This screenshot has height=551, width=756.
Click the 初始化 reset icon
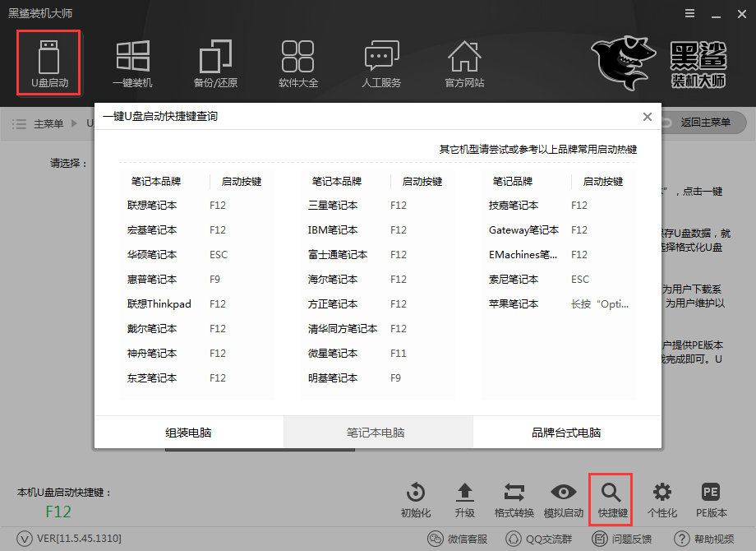click(x=416, y=499)
